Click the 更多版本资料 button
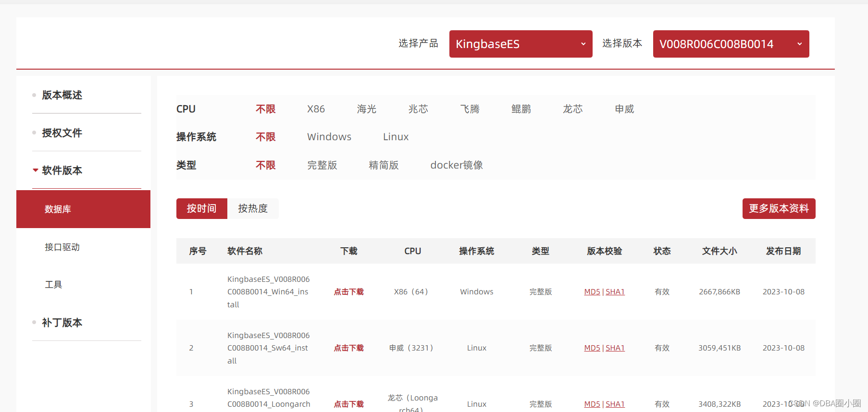The width and height of the screenshot is (868, 412). click(x=779, y=208)
